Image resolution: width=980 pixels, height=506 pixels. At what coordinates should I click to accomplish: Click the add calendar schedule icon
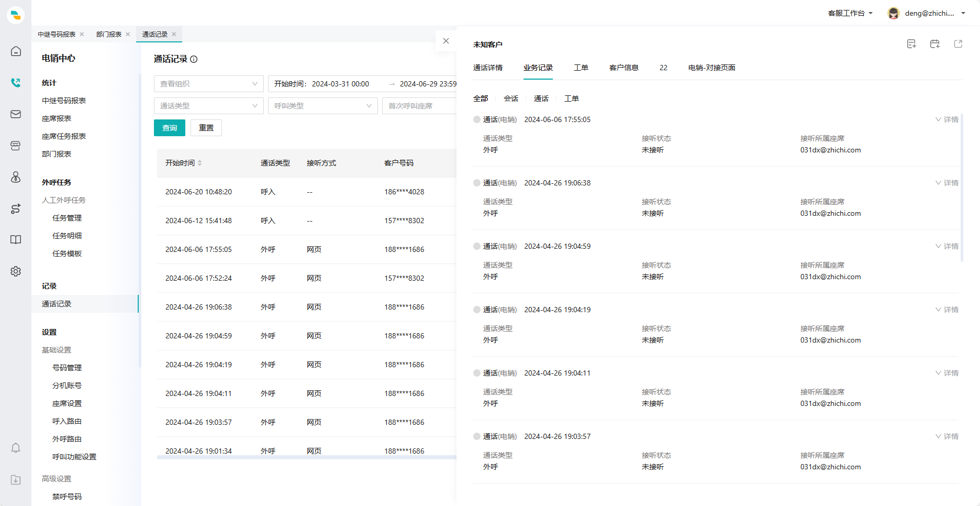point(935,44)
